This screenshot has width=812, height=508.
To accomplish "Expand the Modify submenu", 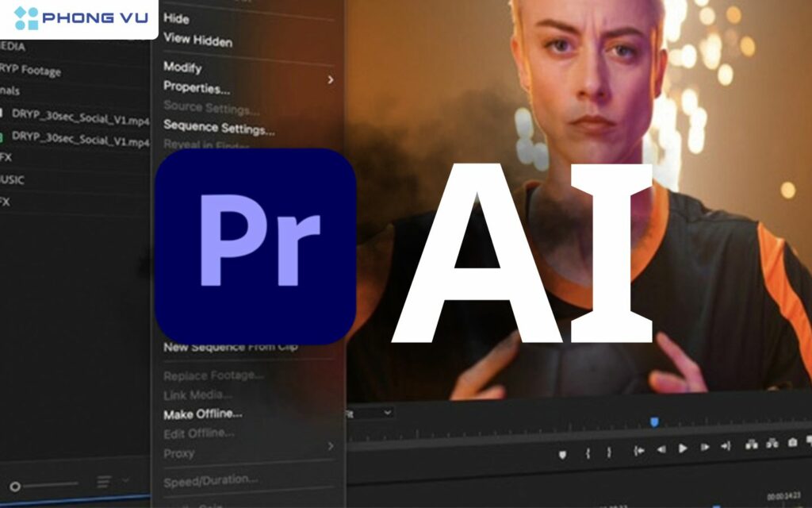I will (183, 69).
